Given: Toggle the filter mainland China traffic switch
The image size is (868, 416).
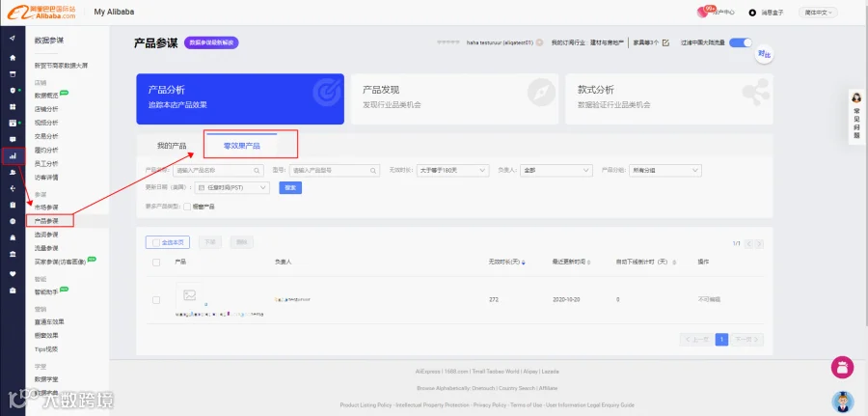Looking at the screenshot, I should click(x=741, y=42).
